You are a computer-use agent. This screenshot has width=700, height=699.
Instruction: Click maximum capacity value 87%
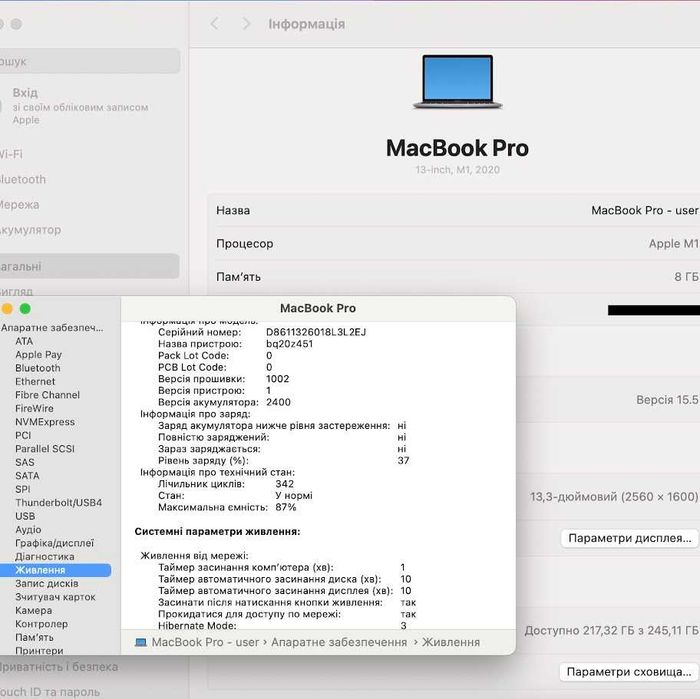(286, 507)
